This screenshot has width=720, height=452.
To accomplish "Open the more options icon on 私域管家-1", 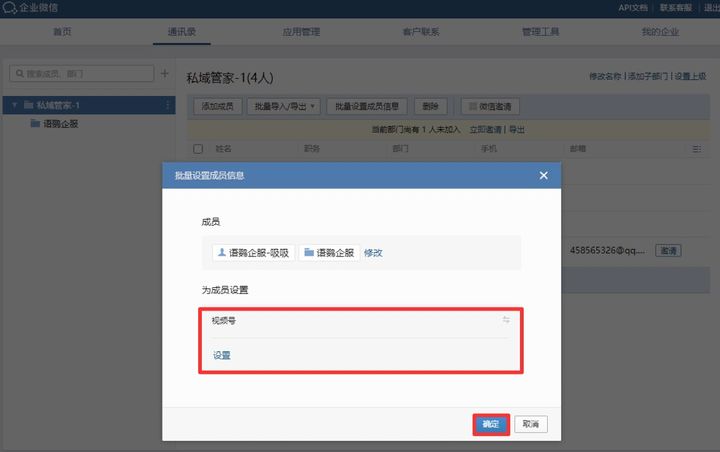I will 167,105.
